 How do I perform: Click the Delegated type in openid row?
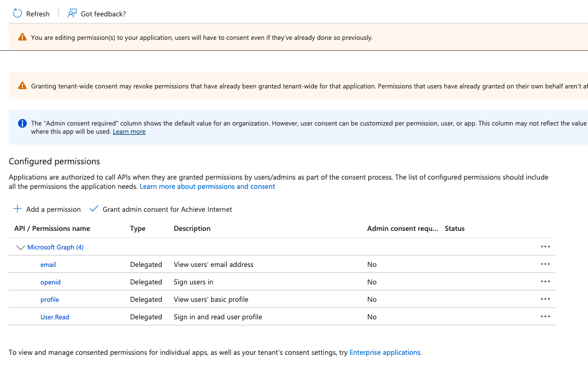(x=146, y=282)
